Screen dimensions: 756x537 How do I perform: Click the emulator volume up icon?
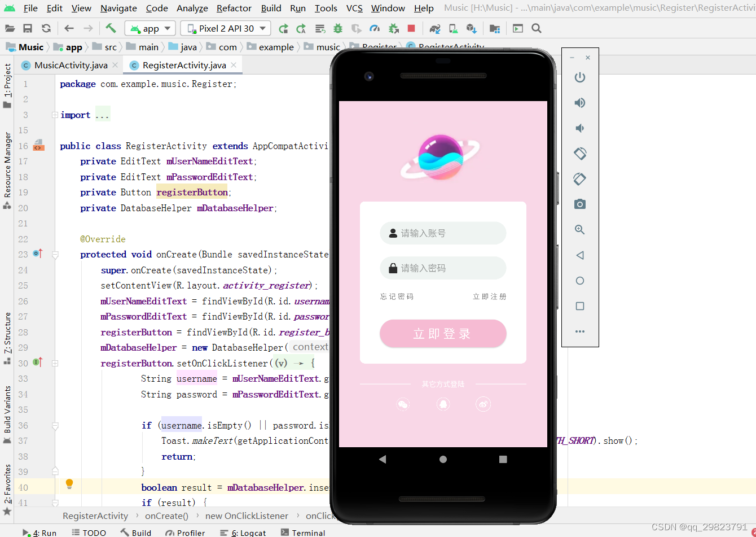[x=580, y=103]
